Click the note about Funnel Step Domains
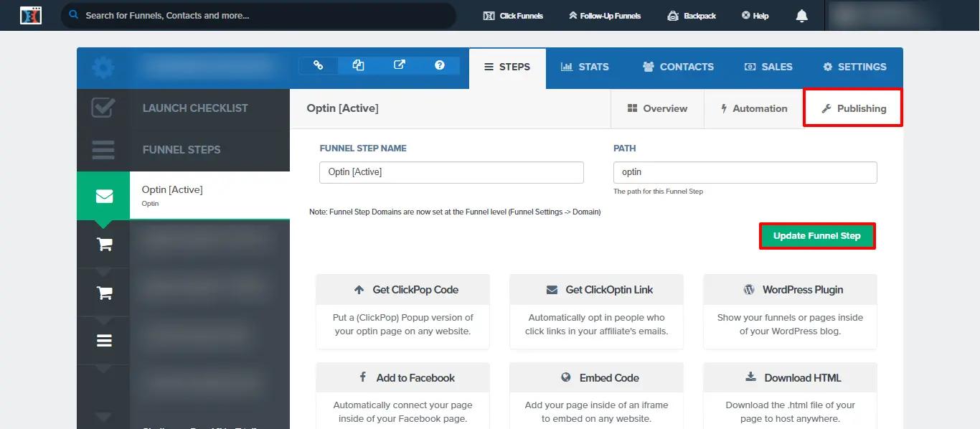This screenshot has height=429, width=980. pos(455,212)
